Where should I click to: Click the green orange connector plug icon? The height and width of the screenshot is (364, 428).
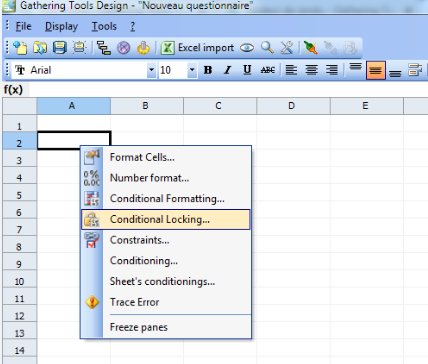311,48
